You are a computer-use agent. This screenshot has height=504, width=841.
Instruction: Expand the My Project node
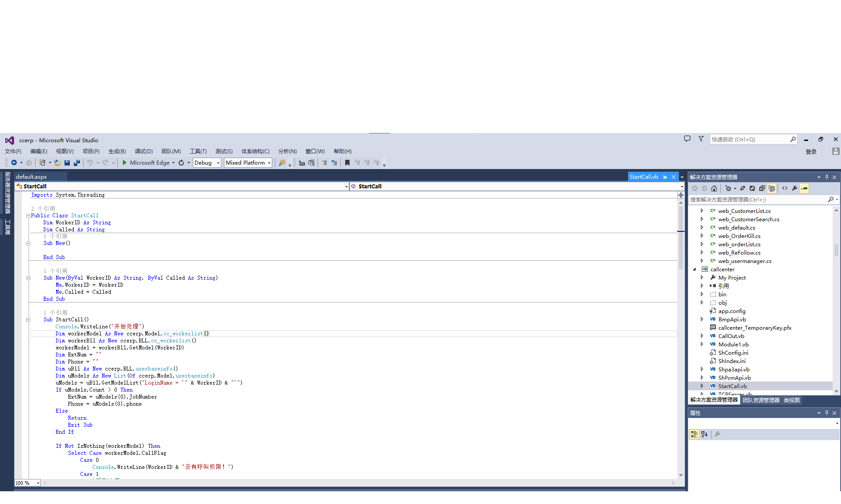click(702, 277)
